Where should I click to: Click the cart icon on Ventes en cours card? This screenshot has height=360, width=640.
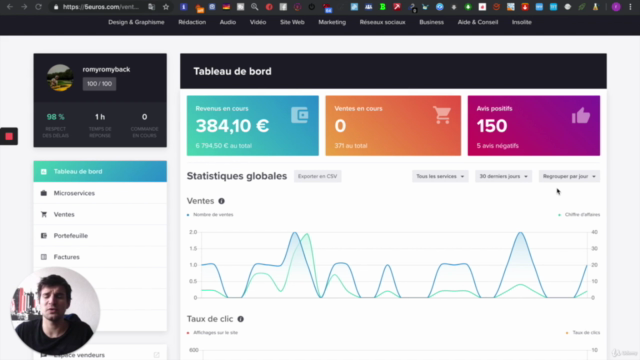coord(442,115)
